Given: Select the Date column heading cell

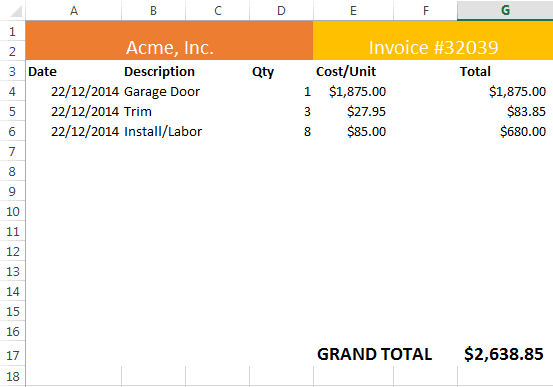Looking at the screenshot, I should [x=74, y=71].
